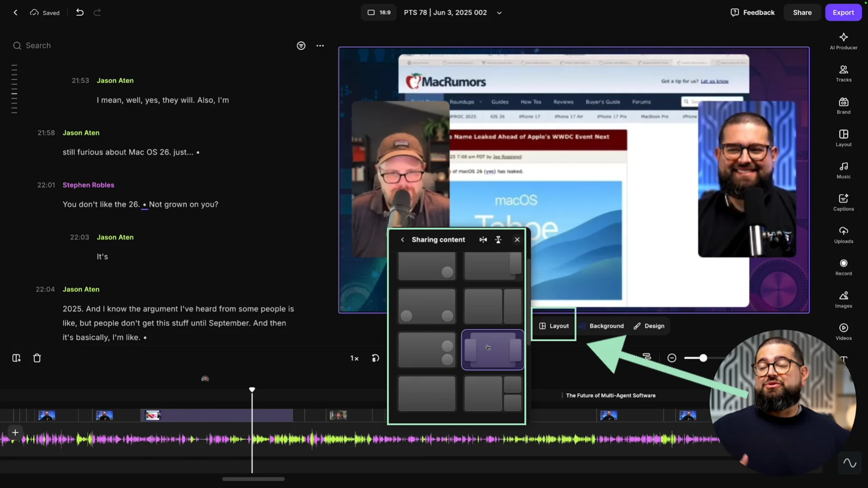Choose layout with two stacked square side panels
The width and height of the screenshot is (868, 488).
tap(493, 394)
